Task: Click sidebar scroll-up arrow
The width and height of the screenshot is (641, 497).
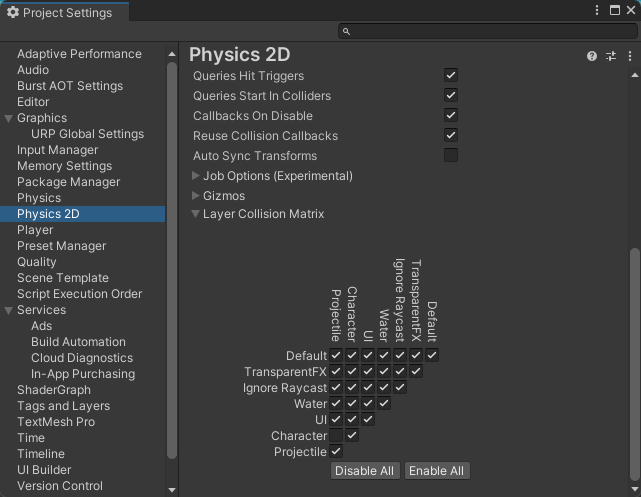Action: click(x=172, y=54)
